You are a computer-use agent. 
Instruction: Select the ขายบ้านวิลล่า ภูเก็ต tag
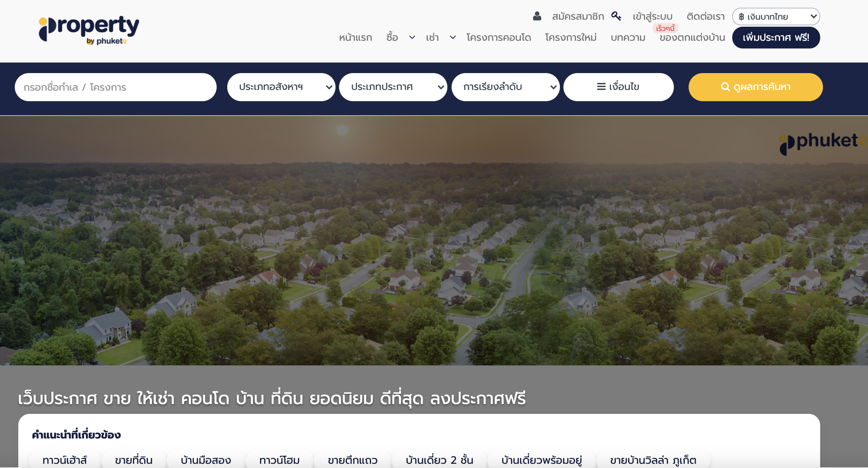pyautogui.click(x=653, y=460)
